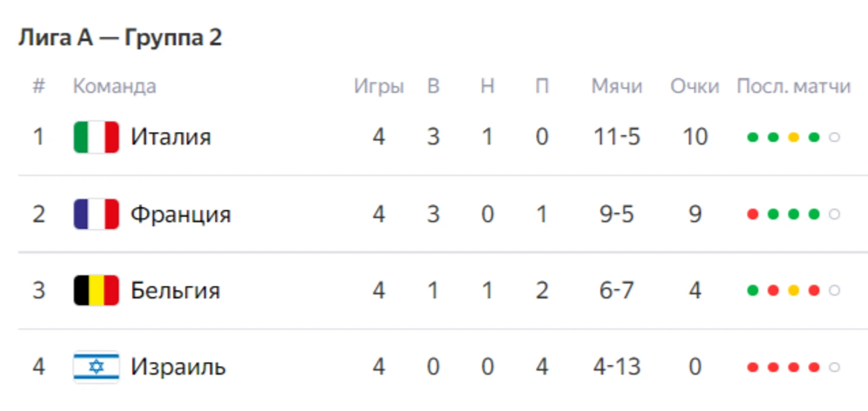Click Belgium's yellow draw match dot
The image size is (868, 411).
click(x=793, y=291)
